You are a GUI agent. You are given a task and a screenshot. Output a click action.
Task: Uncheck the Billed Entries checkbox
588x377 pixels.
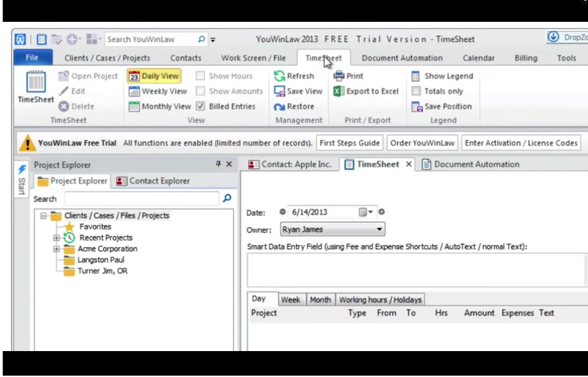pos(200,106)
